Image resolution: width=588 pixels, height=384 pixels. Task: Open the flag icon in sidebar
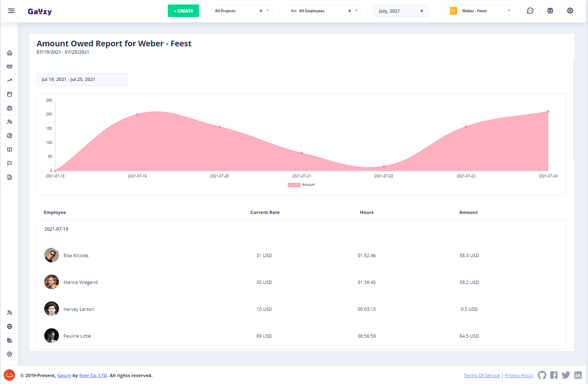click(9, 164)
